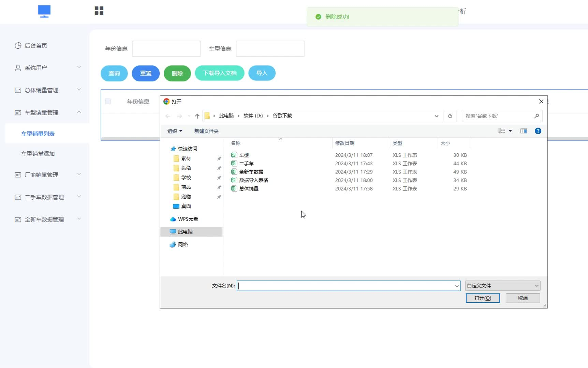Click the search magnifier icon

pyautogui.click(x=536, y=116)
